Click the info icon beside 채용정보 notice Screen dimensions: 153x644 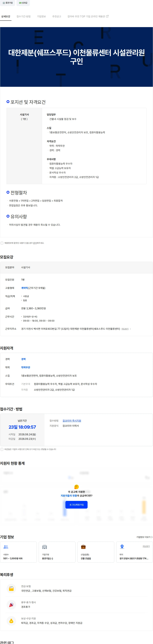2,243
